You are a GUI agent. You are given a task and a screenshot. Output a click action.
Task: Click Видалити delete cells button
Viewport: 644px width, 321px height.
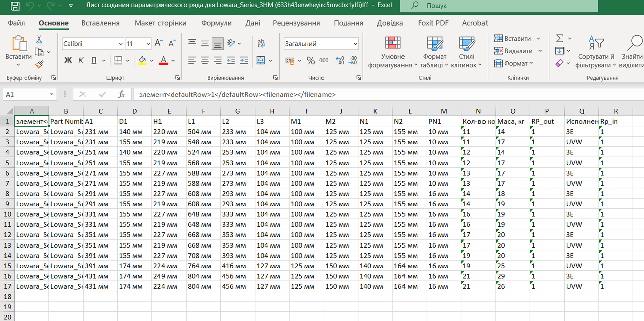[518, 51]
